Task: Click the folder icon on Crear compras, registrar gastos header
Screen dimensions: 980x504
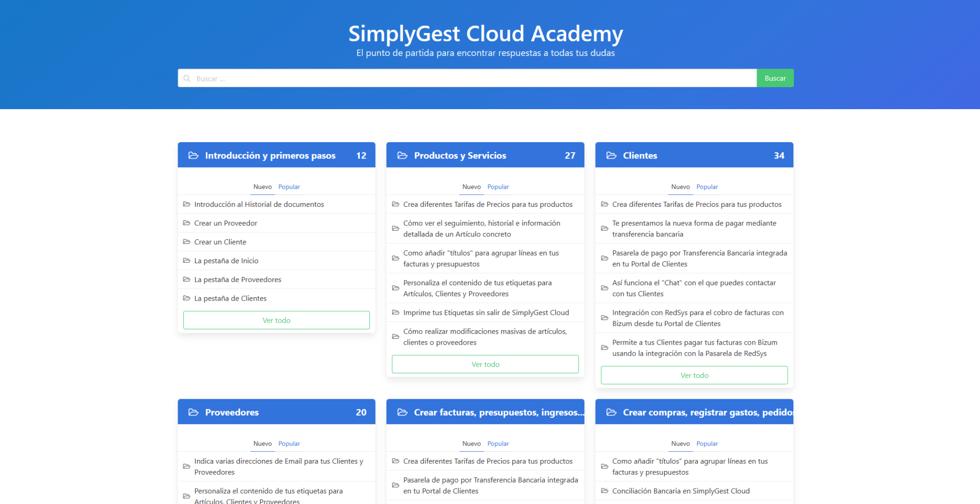Action: point(611,412)
